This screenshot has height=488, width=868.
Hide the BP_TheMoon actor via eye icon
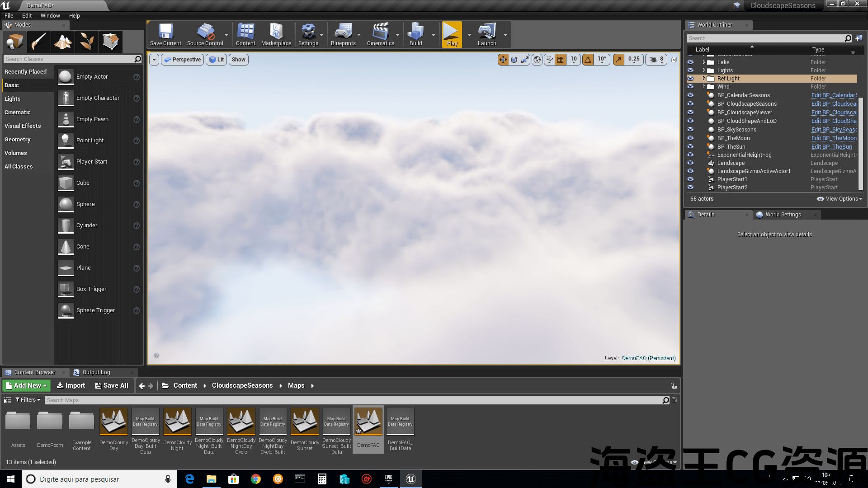[690, 138]
